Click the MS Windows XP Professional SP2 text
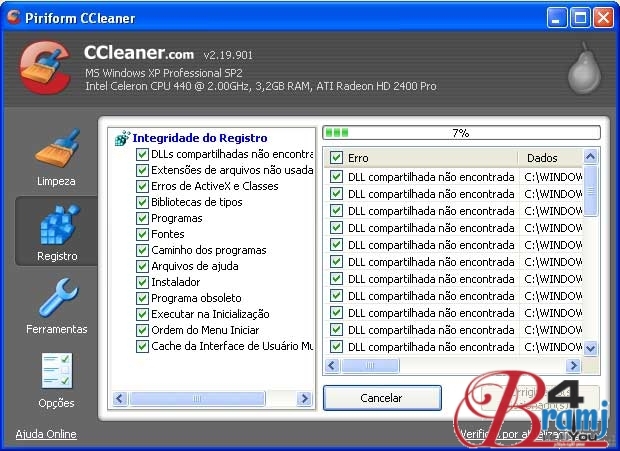This screenshot has width=620, height=451. [x=164, y=73]
